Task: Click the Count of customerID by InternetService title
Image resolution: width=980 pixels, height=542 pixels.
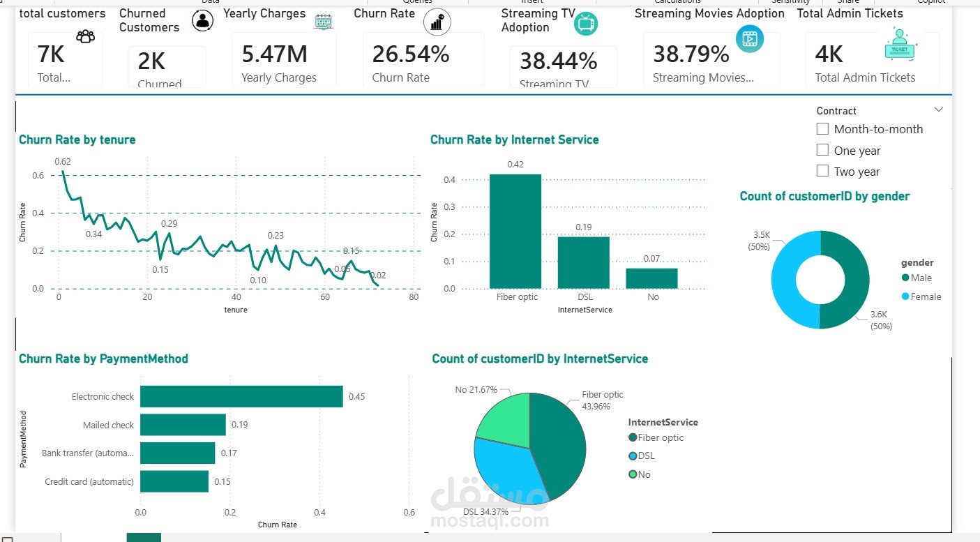Action: point(541,359)
